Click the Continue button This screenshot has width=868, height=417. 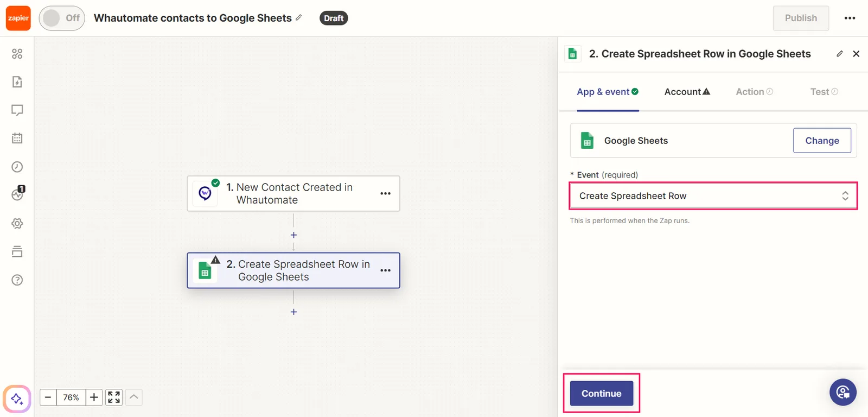602,393
